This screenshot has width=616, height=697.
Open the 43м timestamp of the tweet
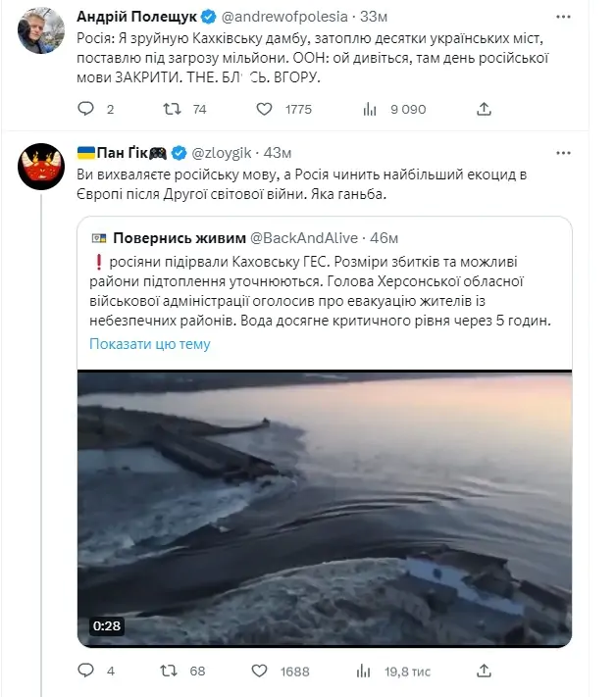click(x=280, y=153)
